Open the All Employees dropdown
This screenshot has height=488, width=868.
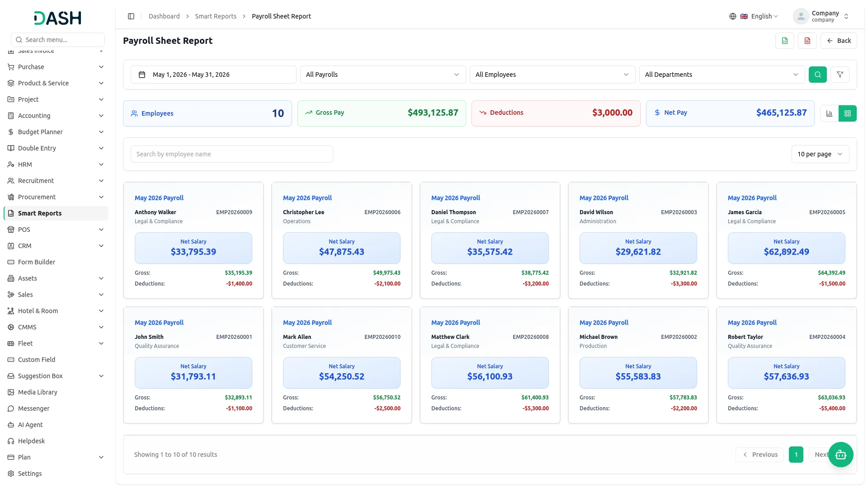point(552,75)
